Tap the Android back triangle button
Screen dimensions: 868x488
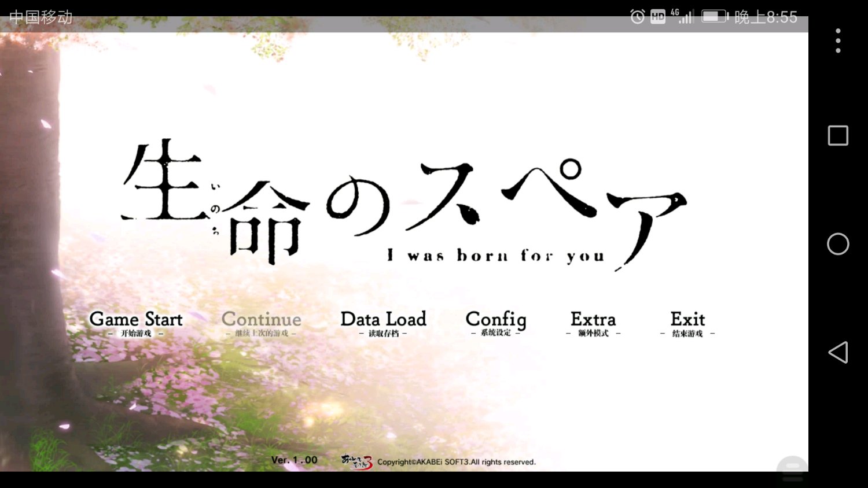838,352
